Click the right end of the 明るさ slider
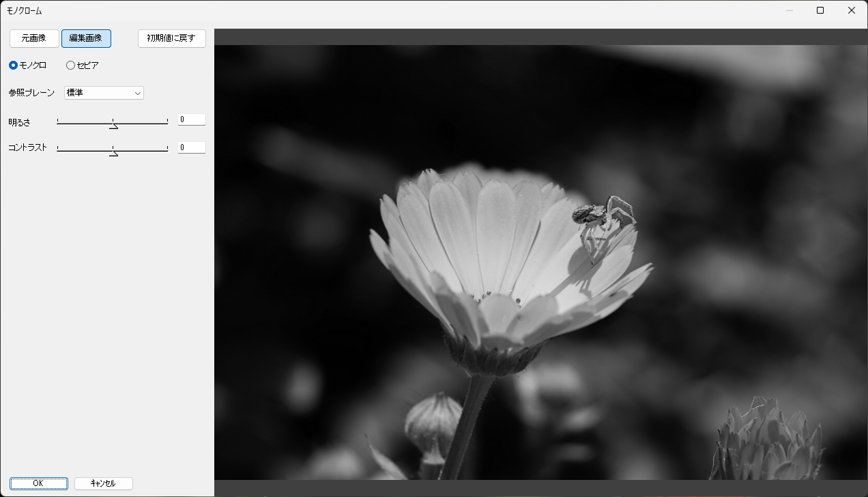The width and height of the screenshot is (868, 497). pyautogui.click(x=167, y=123)
